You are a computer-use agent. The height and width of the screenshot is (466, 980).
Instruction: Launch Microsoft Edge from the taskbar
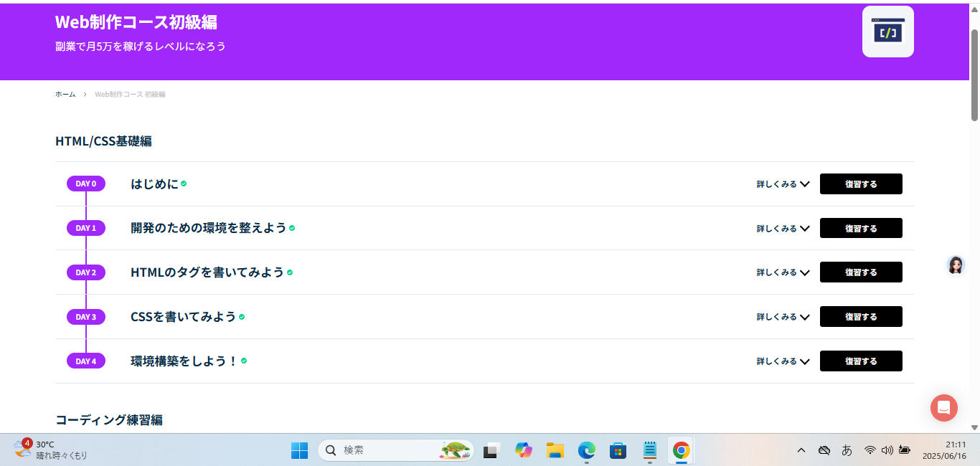(x=587, y=450)
